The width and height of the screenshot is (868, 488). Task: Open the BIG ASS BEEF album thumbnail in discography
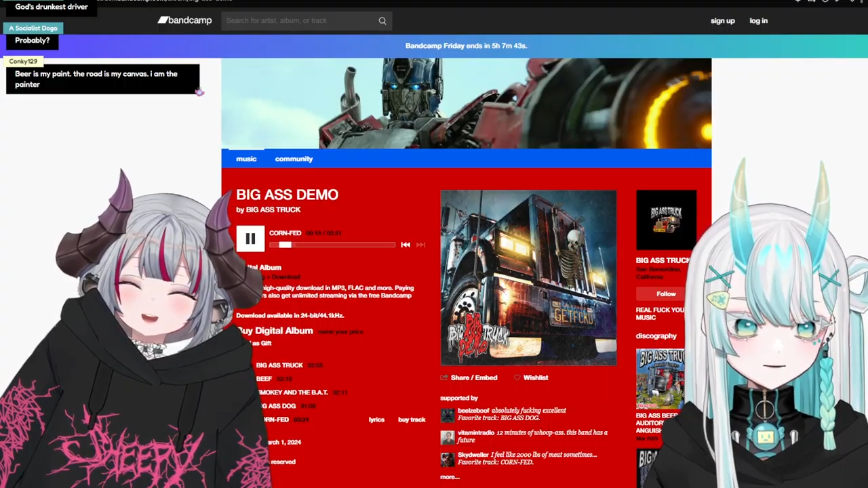pyautogui.click(x=660, y=379)
